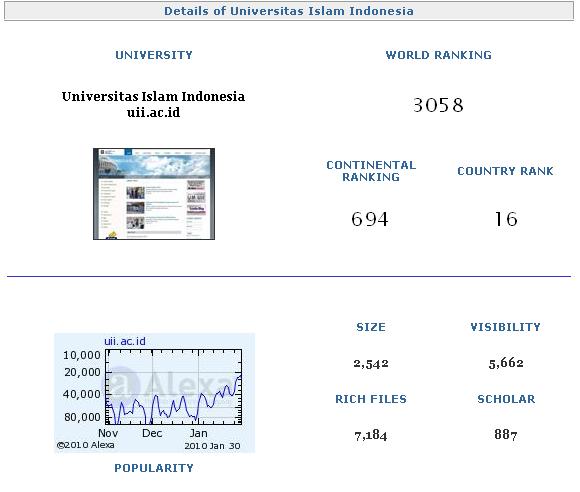The width and height of the screenshot is (580, 492).
Task: Open the university website screenshot thumbnail
Action: (154, 194)
